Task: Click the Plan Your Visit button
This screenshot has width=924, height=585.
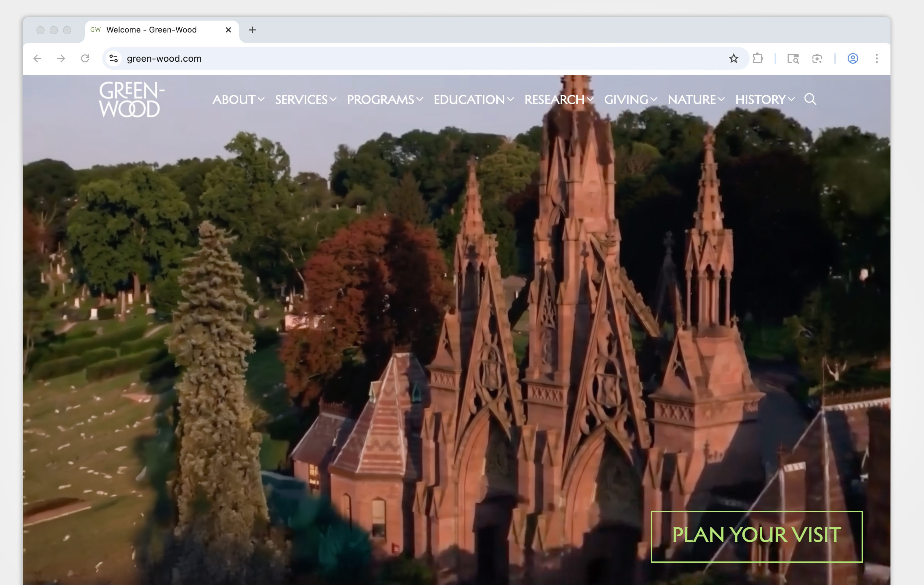Action: coord(756,536)
